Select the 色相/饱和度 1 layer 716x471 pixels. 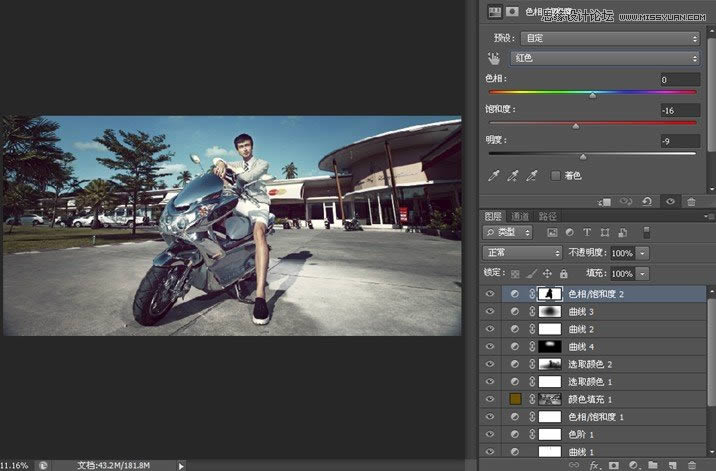tap(593, 417)
